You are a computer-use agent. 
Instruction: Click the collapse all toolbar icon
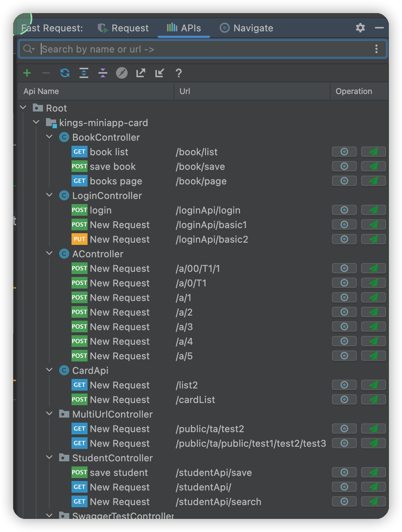tap(103, 73)
